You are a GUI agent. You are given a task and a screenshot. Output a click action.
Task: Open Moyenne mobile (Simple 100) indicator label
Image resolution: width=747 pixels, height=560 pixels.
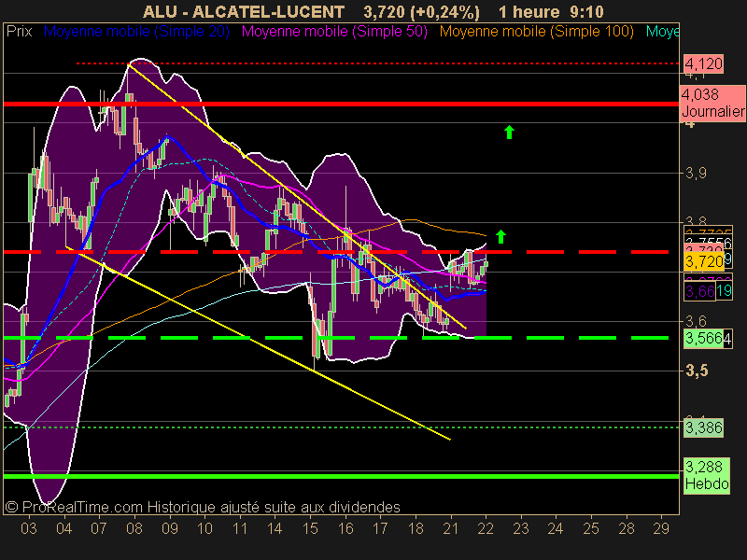pos(536,32)
